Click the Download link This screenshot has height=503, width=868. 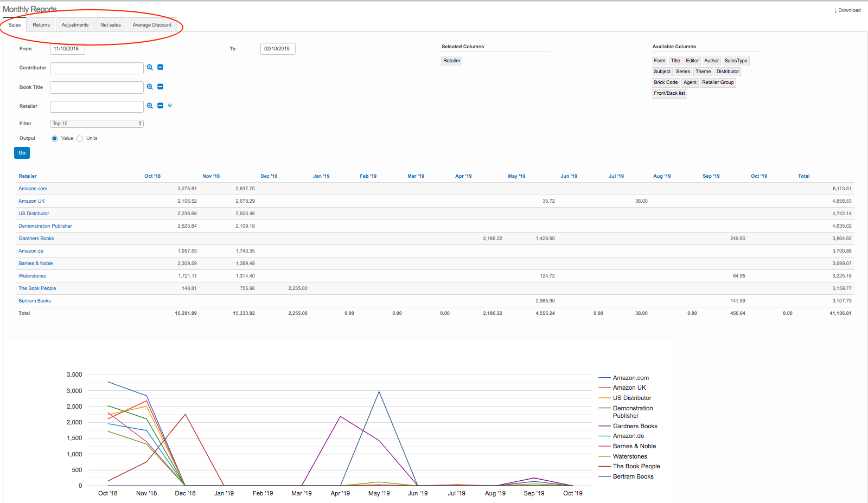pyautogui.click(x=847, y=10)
